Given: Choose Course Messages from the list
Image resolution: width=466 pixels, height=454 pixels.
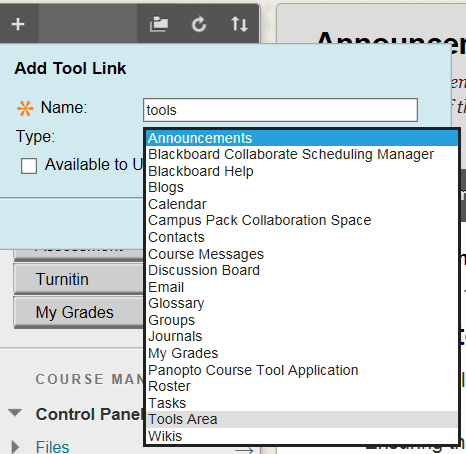Looking at the screenshot, I should pos(302,254).
